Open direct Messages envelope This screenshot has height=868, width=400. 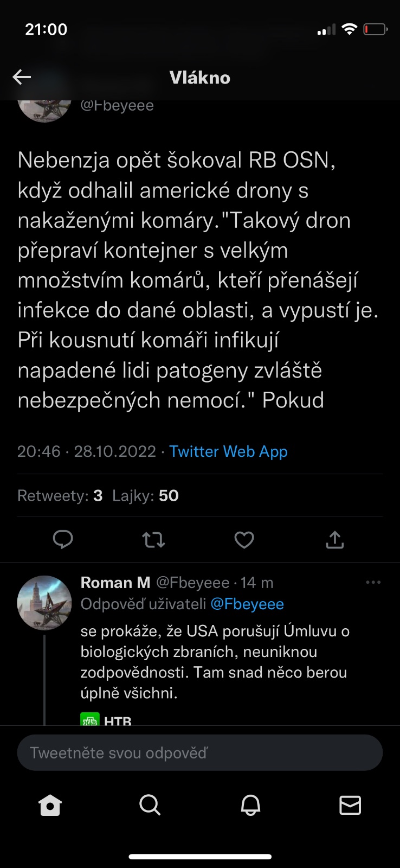click(x=350, y=805)
